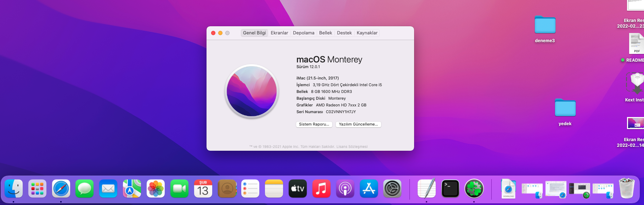Viewport: 644px width, 205px height.
Task: Click the Sistem Raporu... button
Action: (x=314, y=124)
